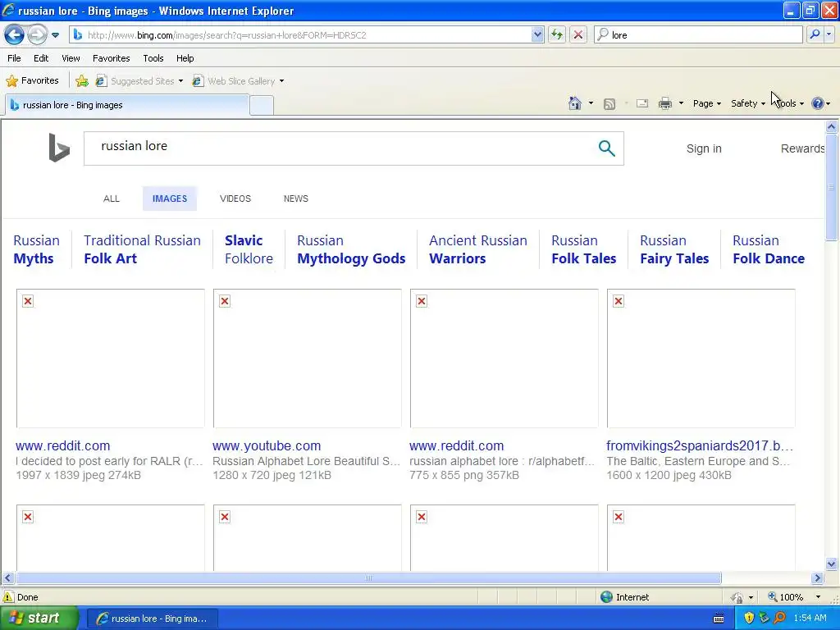Click the zoom level 100% button
This screenshot has height=630, width=840.
pos(786,597)
